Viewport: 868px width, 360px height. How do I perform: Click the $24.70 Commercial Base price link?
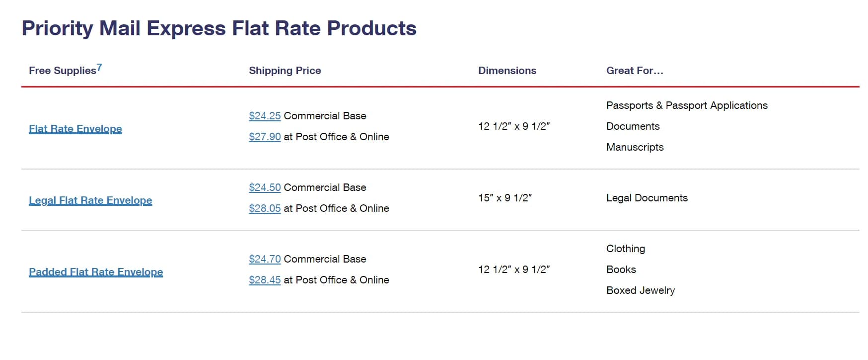click(264, 259)
